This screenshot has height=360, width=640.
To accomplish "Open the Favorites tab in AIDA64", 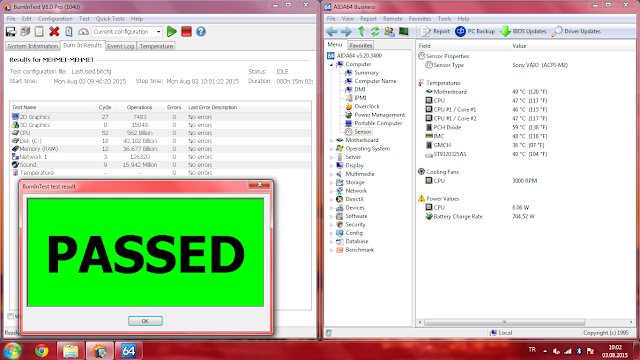I will [361, 45].
